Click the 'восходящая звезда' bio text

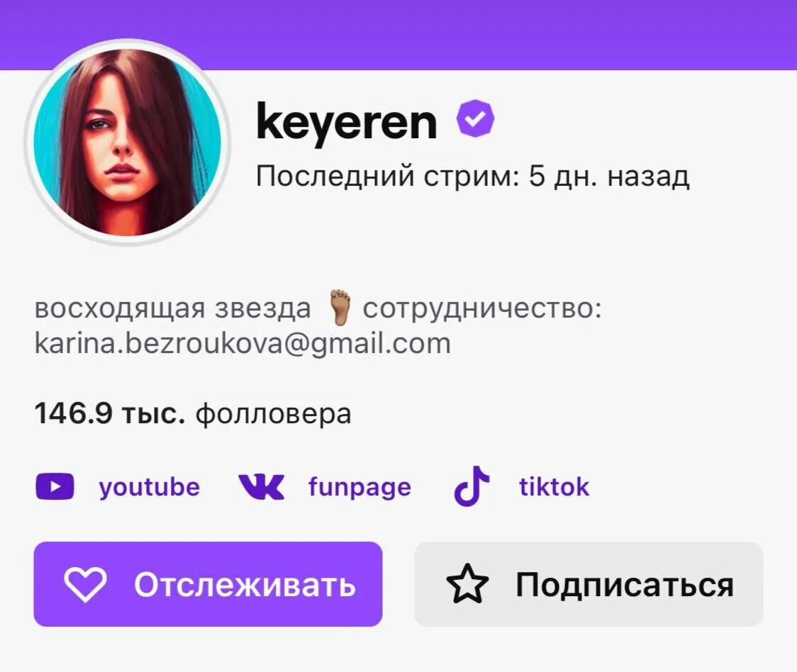(173, 308)
